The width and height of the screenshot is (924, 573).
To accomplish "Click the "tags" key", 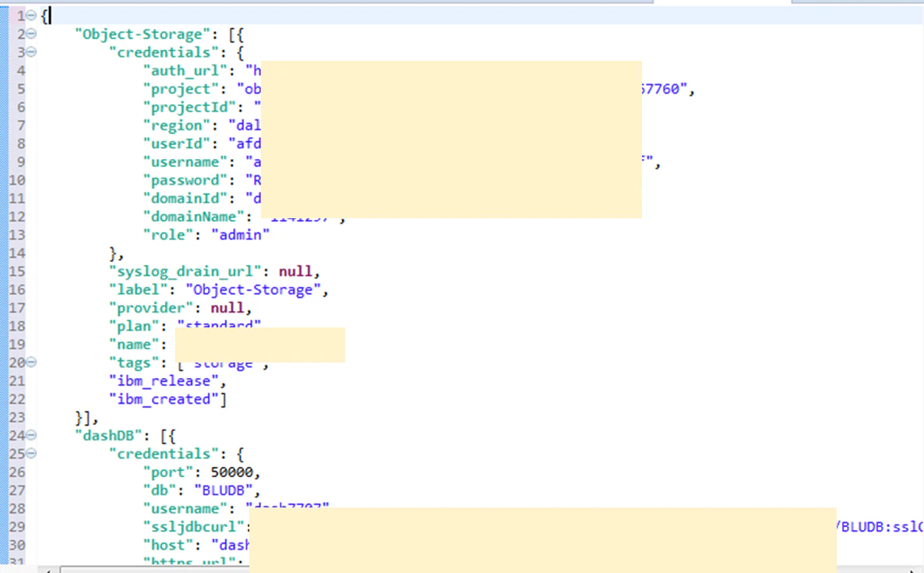I will (x=134, y=363).
